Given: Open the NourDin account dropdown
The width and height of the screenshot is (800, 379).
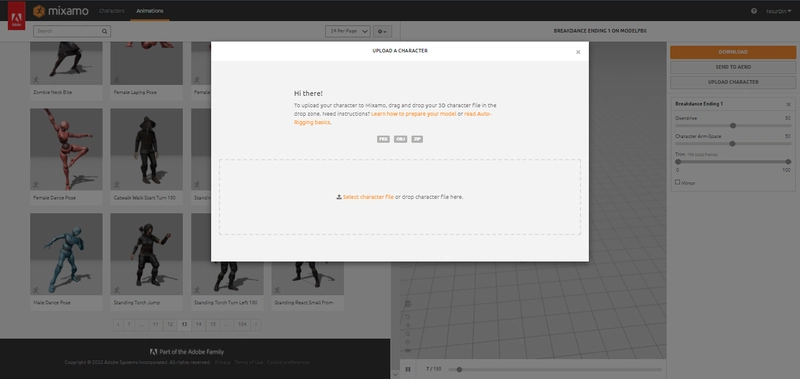Looking at the screenshot, I should [779, 11].
